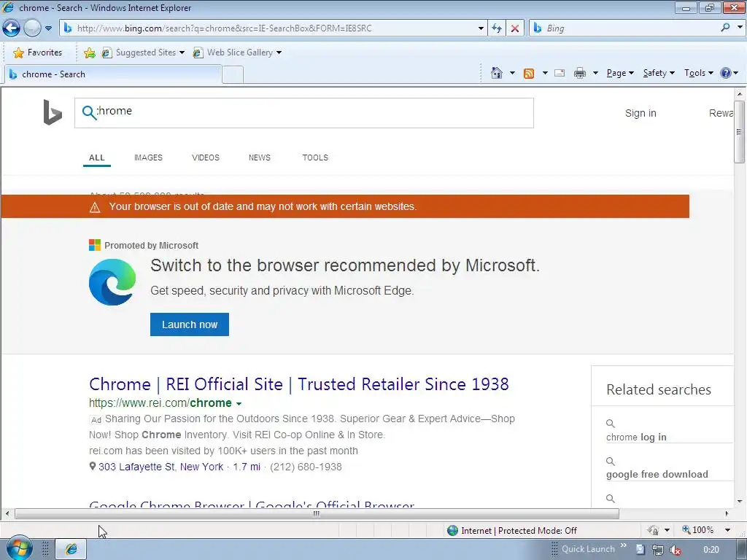
Task: Click the Sign in link
Action: 640,113
